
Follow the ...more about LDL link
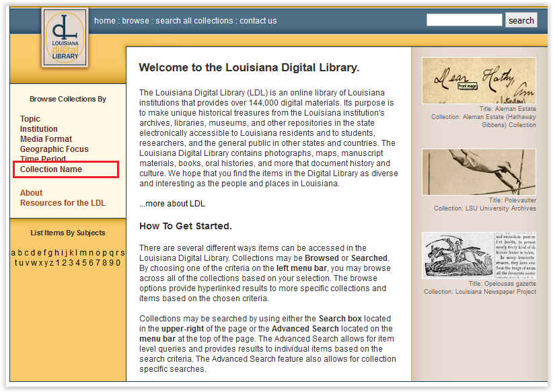[172, 204]
